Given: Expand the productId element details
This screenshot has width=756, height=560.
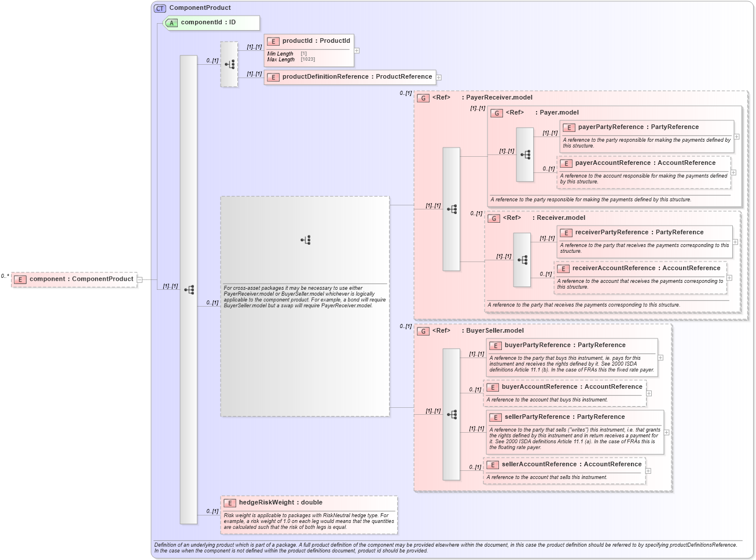Looking at the screenshot, I should coord(357,50).
